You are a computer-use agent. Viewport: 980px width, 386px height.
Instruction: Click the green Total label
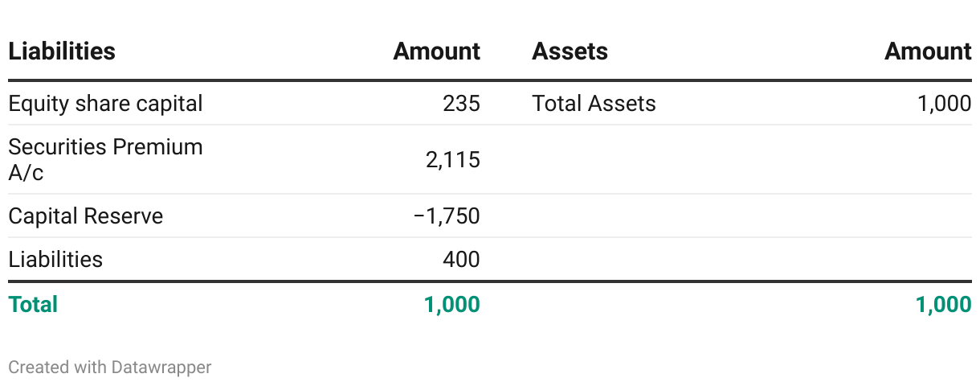click(33, 305)
